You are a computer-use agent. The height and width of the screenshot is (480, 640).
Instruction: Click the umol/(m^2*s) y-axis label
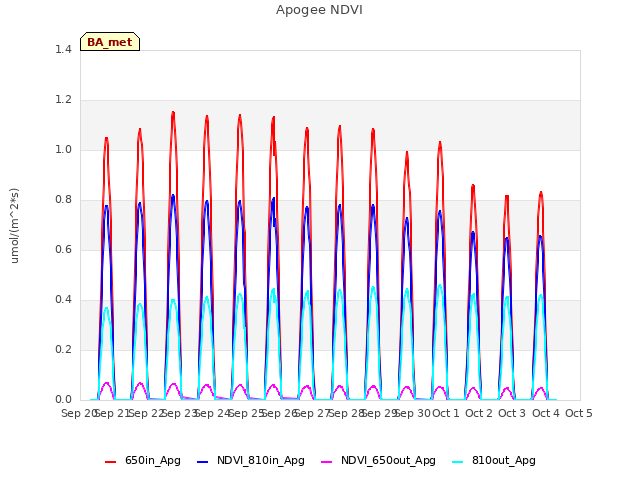click(14, 226)
